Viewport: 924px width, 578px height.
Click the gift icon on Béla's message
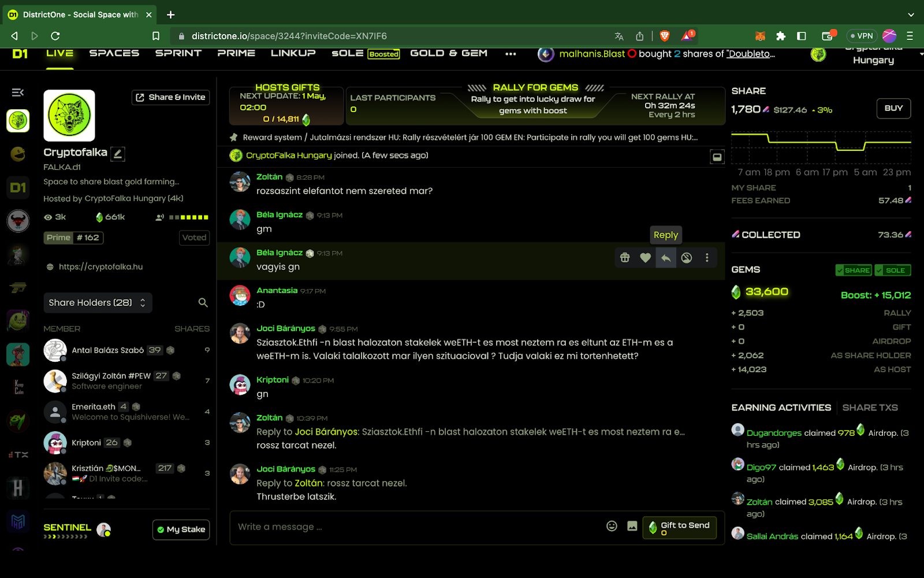(x=625, y=258)
